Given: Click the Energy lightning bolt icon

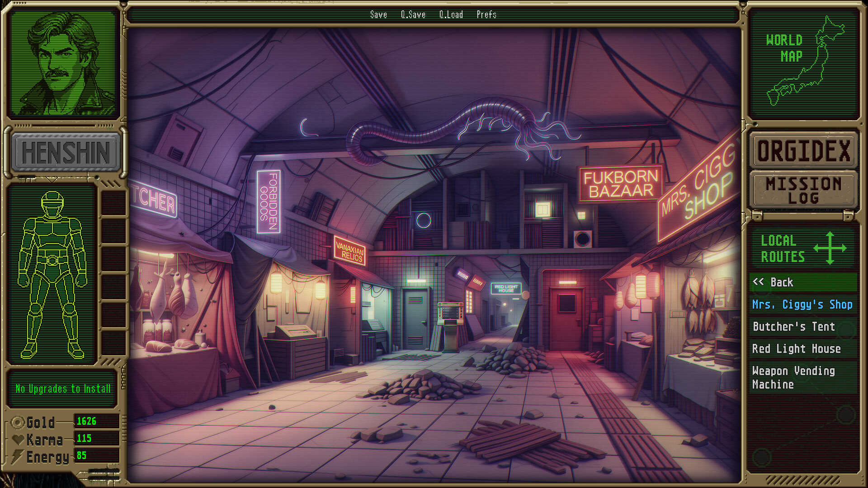Looking at the screenshot, I should (17, 457).
